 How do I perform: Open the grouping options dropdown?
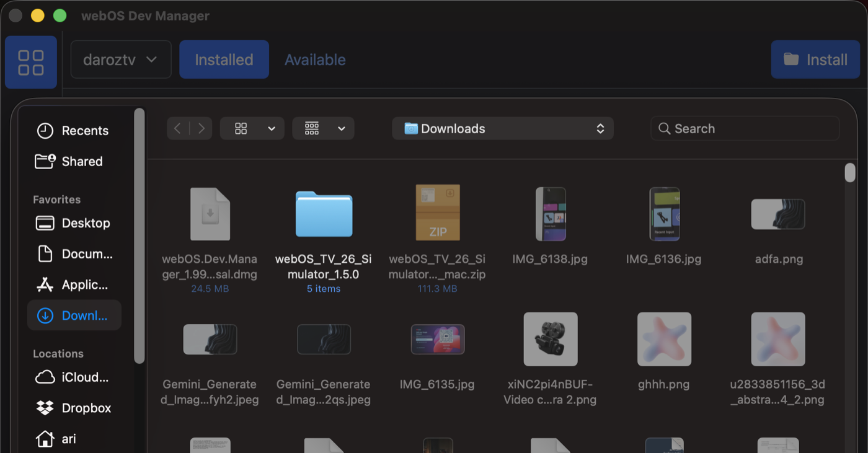(x=323, y=128)
